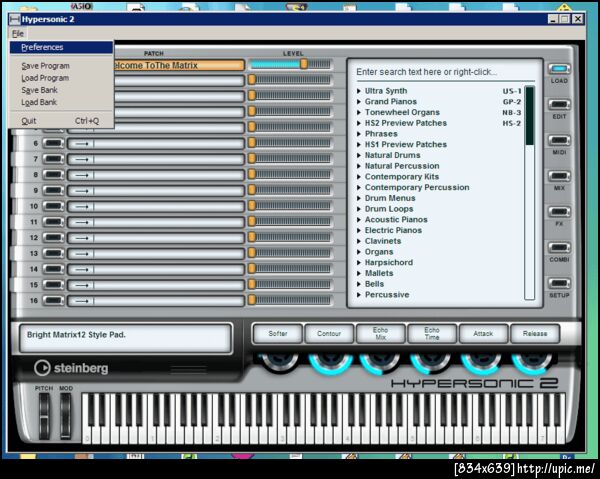Click the Hypersonic 2 title bar icon
The width and height of the screenshot is (600, 479).
coord(15,19)
